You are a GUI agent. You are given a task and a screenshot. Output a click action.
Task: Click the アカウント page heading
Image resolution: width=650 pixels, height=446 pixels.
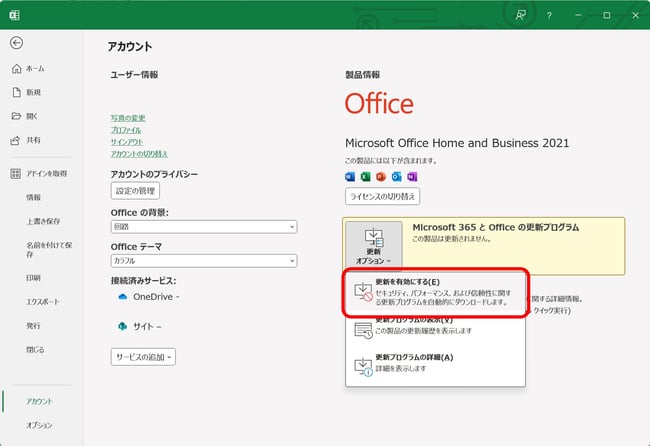(130, 46)
